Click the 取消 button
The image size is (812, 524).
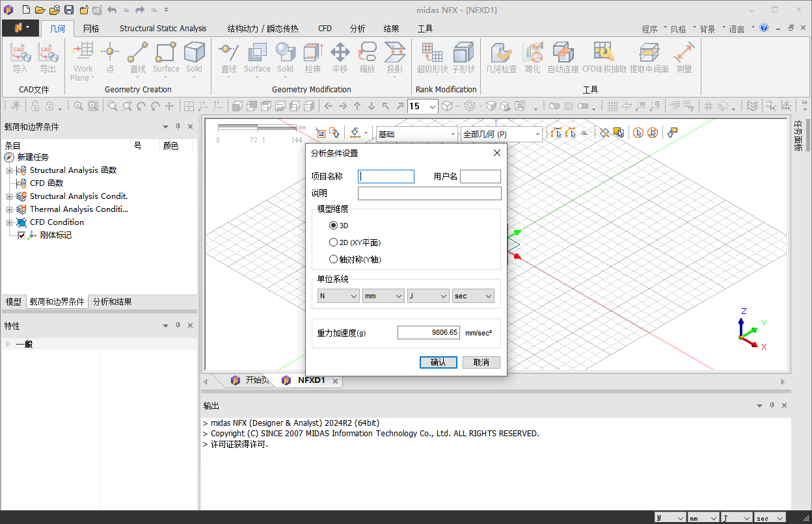click(x=481, y=362)
